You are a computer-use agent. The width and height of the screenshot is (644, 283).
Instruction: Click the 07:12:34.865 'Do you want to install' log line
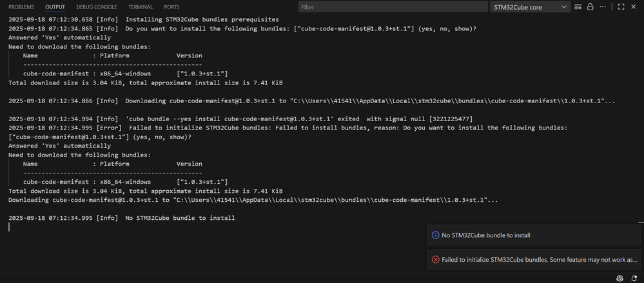coord(242,29)
